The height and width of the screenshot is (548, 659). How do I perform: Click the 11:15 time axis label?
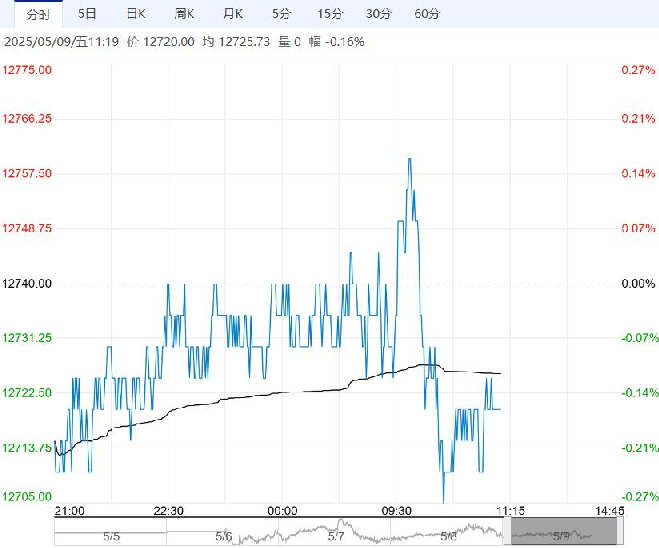(x=510, y=511)
